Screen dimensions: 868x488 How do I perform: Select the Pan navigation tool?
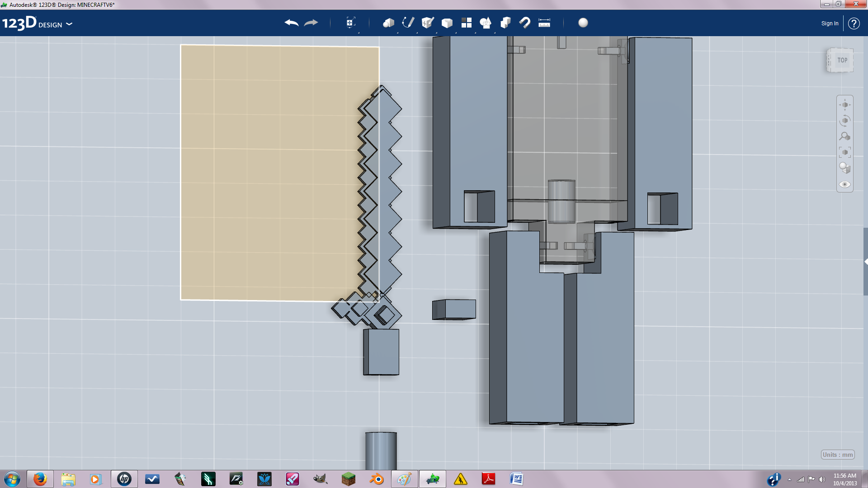click(845, 105)
